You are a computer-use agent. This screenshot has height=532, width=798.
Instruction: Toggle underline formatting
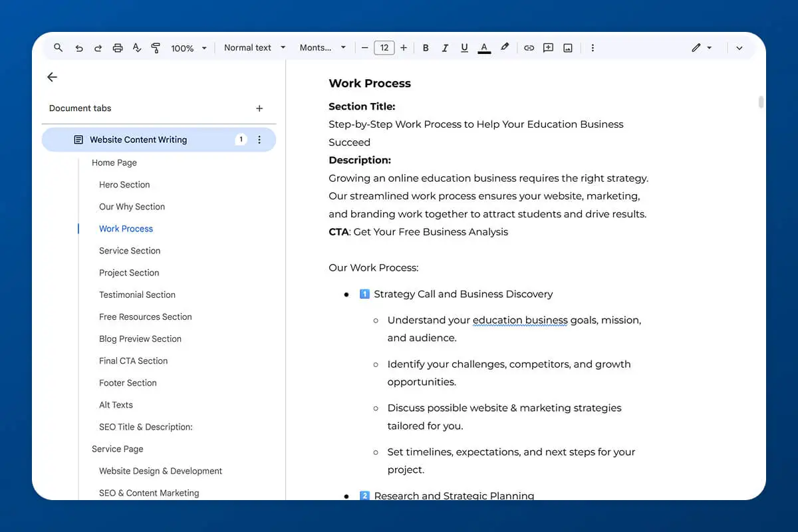[x=464, y=47]
